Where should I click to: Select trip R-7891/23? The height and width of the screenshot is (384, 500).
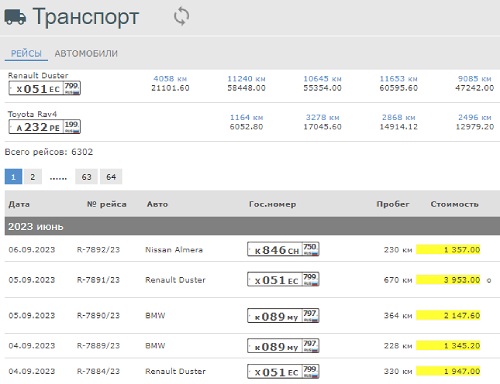tap(98, 280)
